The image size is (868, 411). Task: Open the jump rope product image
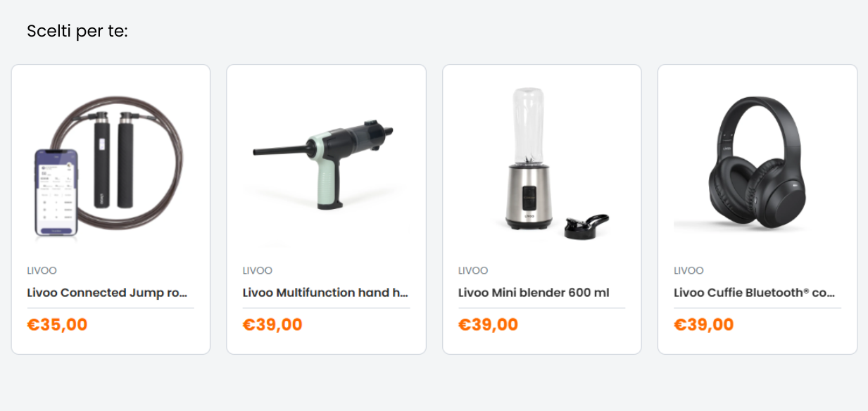(111, 167)
